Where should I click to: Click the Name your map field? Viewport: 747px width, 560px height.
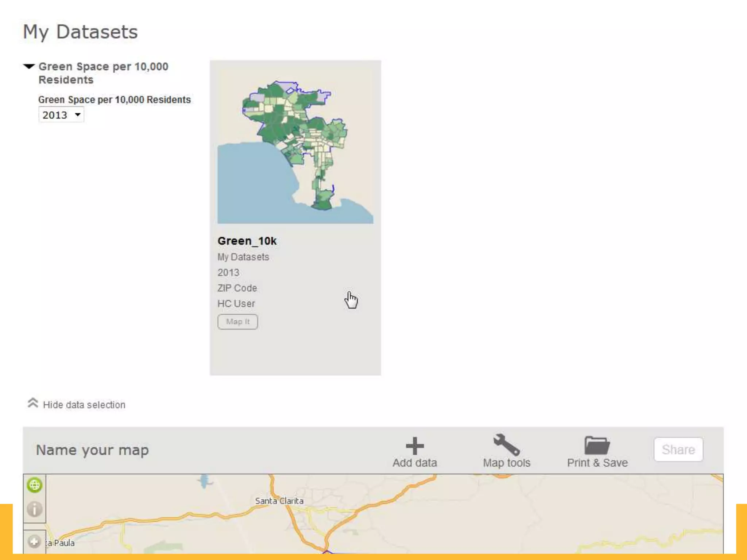click(92, 450)
